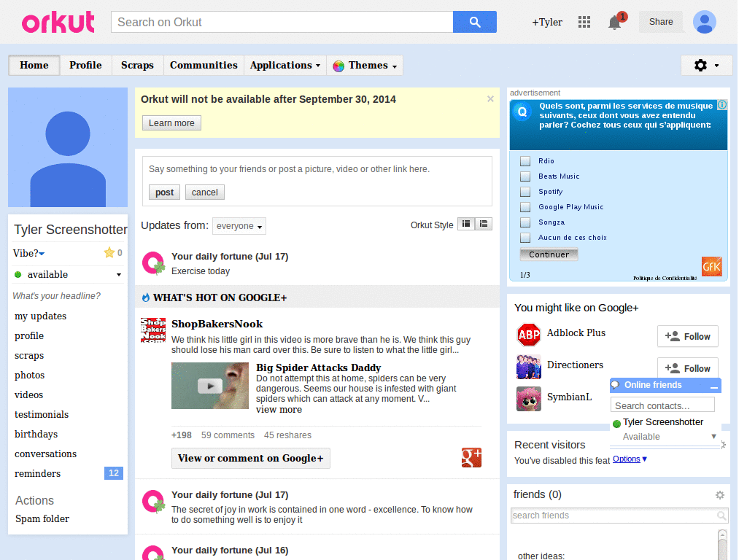Follow Directioners
This screenshot has width=747, height=560.
coord(687,367)
